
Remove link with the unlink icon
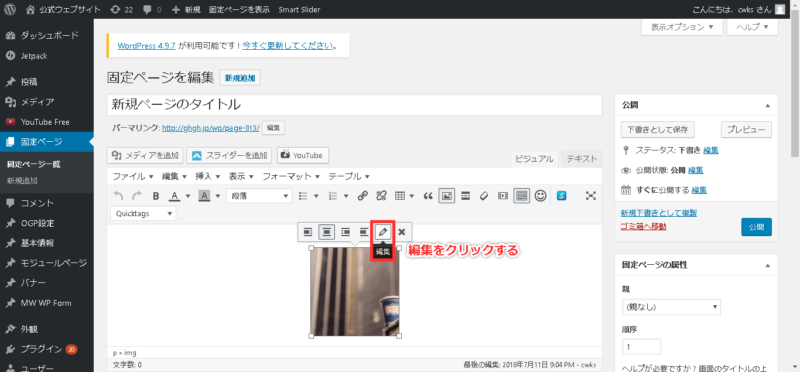pyautogui.click(x=381, y=195)
